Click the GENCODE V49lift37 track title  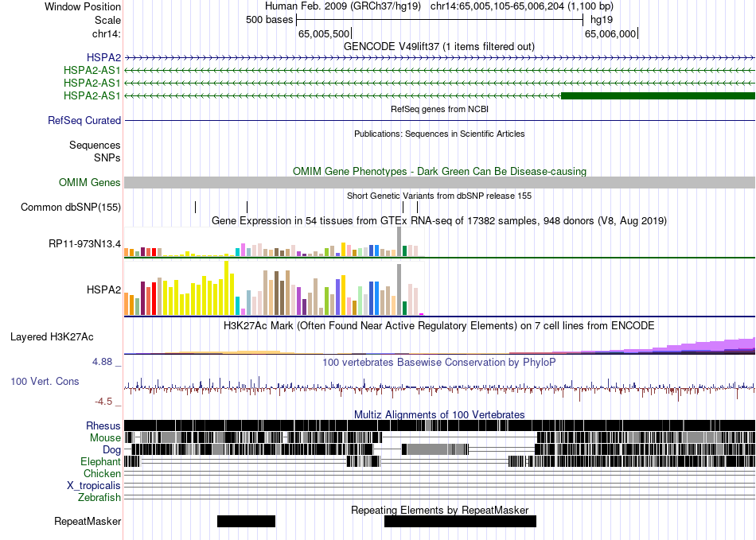[439, 47]
